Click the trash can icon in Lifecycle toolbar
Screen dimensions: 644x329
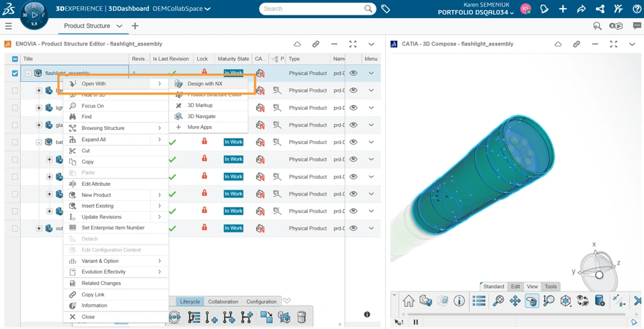click(x=301, y=317)
